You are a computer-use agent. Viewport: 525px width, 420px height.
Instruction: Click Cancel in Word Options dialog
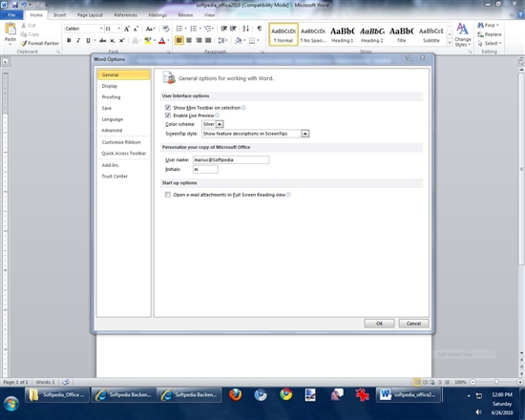click(413, 324)
